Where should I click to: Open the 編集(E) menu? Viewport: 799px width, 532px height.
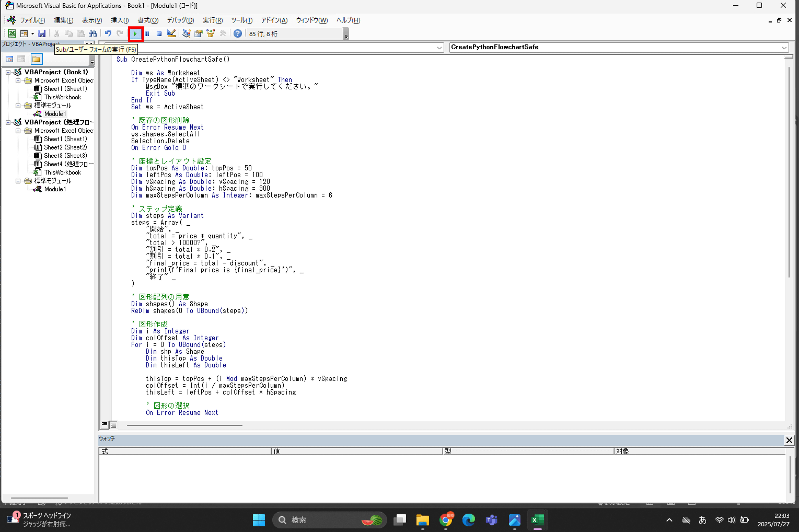[64, 20]
